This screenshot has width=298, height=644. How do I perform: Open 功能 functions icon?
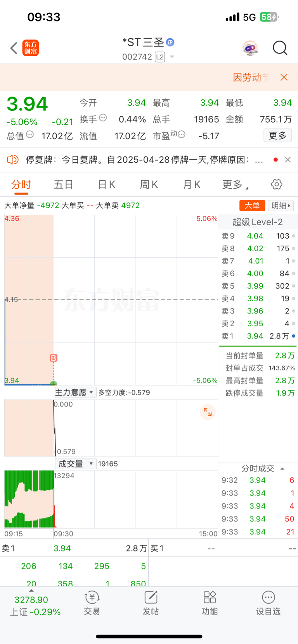[x=210, y=603]
